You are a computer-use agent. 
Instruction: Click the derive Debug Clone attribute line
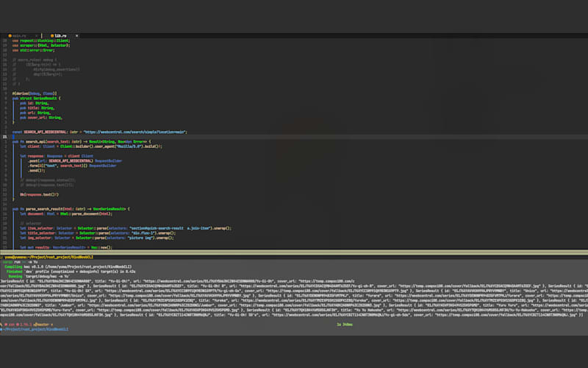tap(35, 93)
